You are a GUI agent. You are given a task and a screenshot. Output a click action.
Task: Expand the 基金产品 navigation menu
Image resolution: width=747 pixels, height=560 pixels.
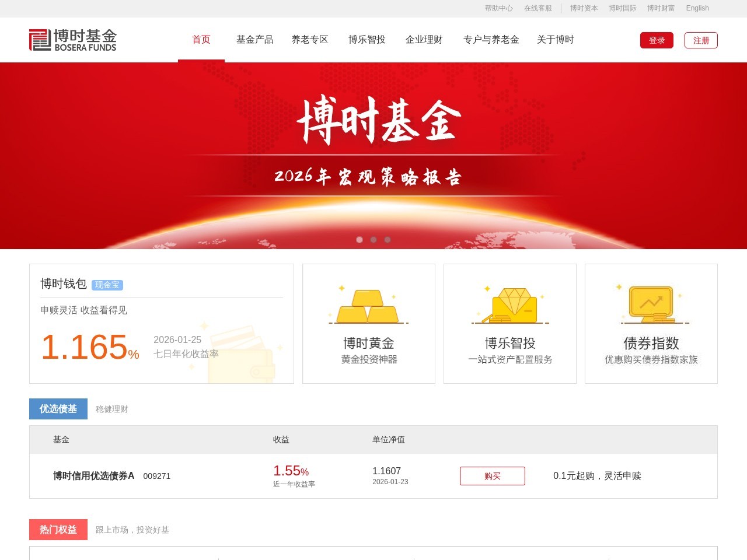[254, 40]
